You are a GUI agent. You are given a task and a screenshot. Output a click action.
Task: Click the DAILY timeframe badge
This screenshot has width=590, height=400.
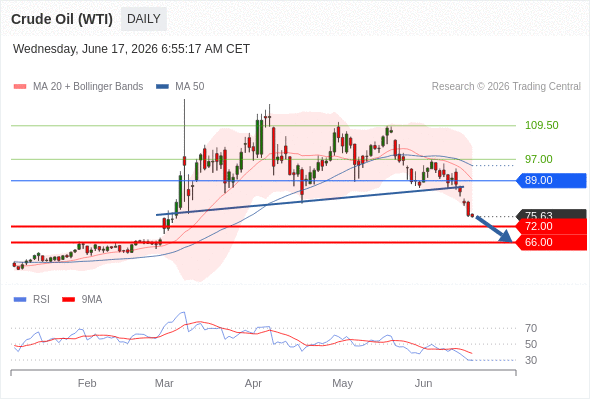144,19
